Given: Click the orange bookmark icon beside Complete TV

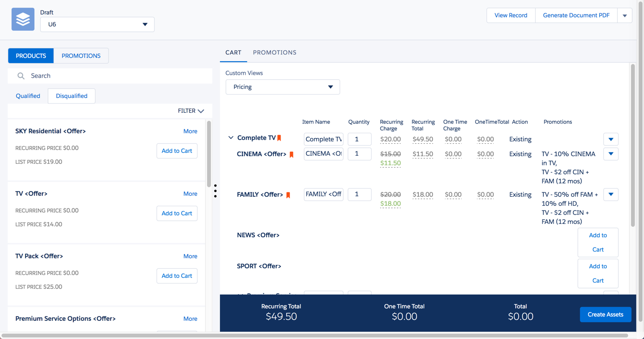Looking at the screenshot, I should pos(280,138).
